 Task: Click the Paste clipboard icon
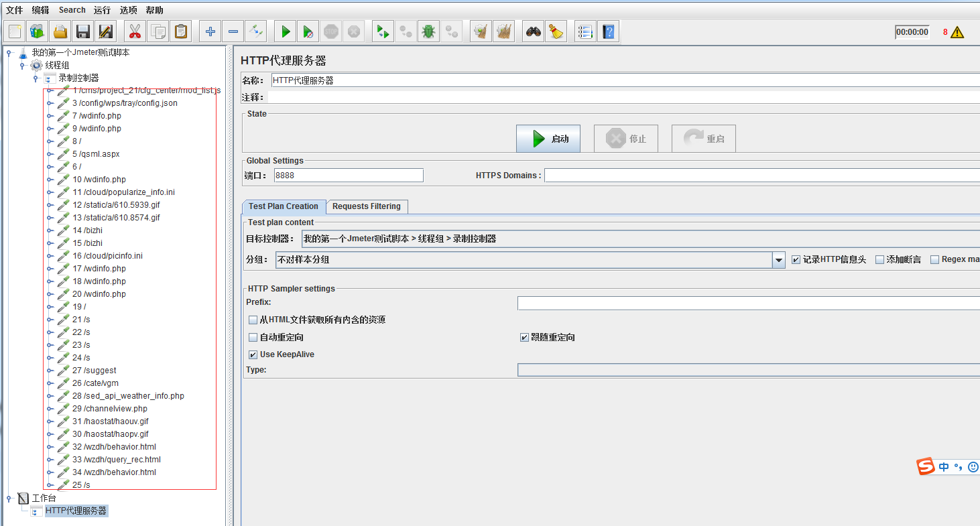181,31
